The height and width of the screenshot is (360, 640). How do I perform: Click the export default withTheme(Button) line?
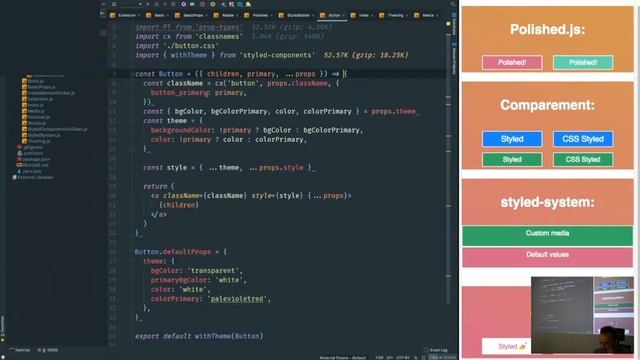(199, 336)
